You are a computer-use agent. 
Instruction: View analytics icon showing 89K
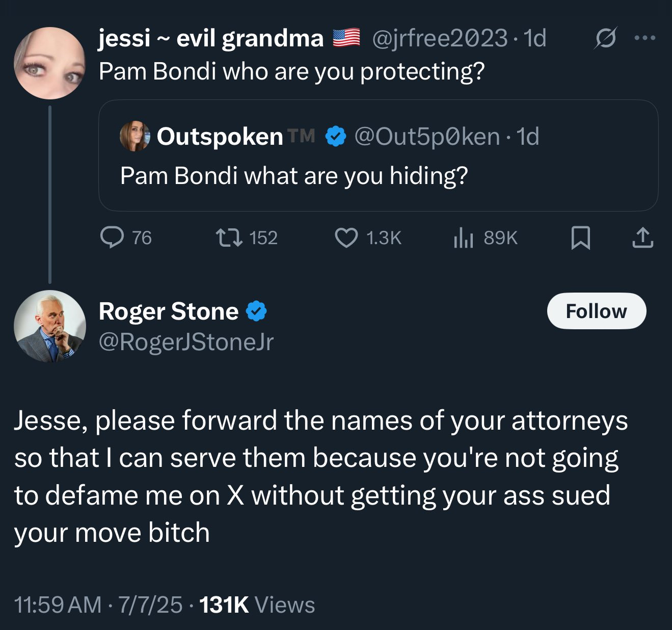pyautogui.click(x=464, y=238)
